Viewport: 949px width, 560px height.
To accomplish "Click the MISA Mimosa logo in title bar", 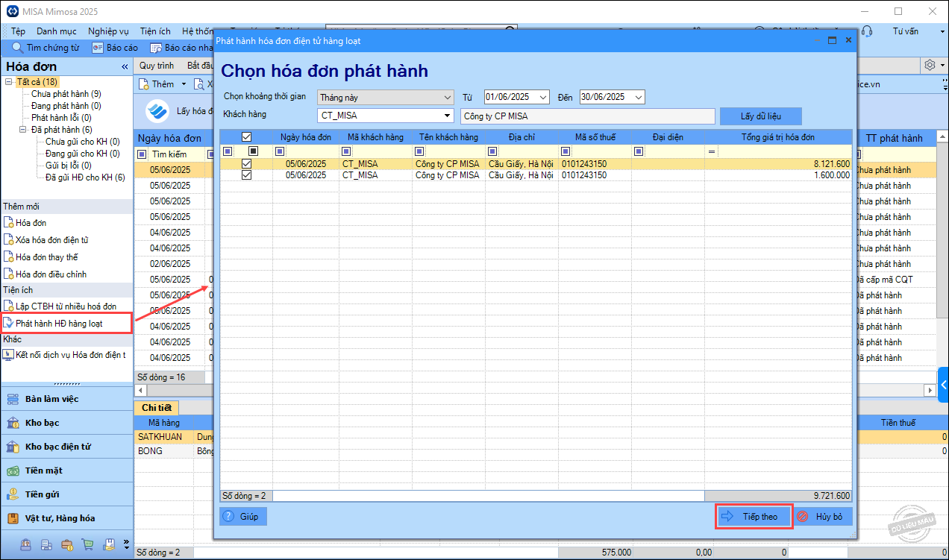I will pos(12,12).
